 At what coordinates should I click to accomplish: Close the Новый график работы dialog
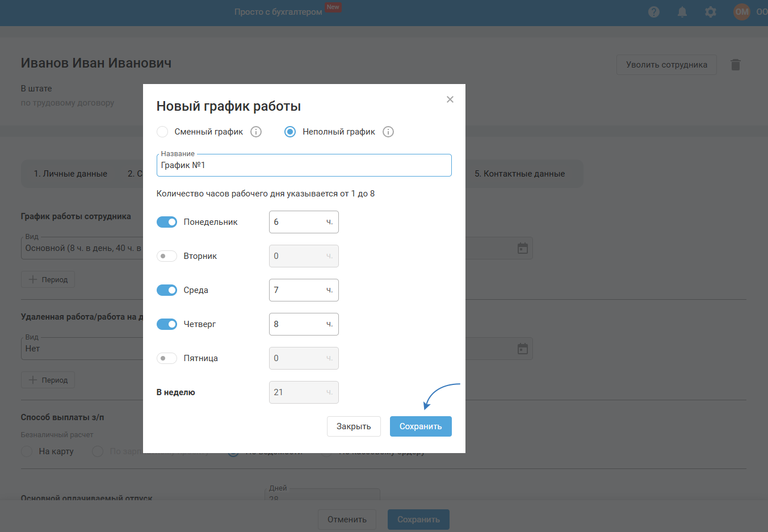point(450,99)
